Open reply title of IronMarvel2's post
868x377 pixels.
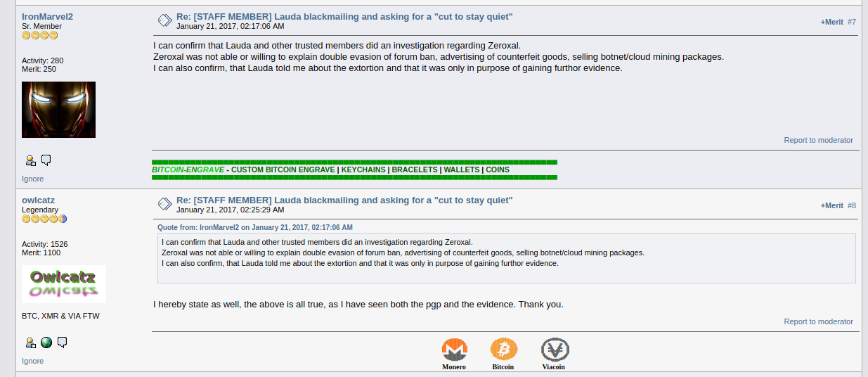pos(344,16)
